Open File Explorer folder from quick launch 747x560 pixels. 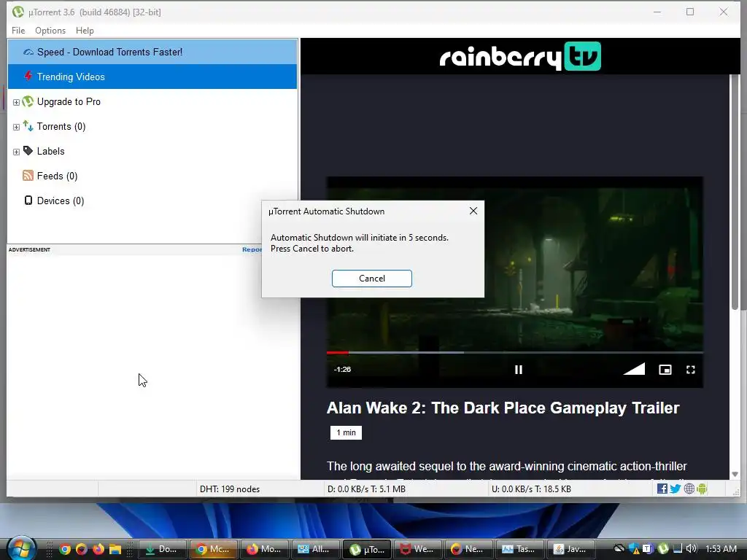pyautogui.click(x=115, y=549)
